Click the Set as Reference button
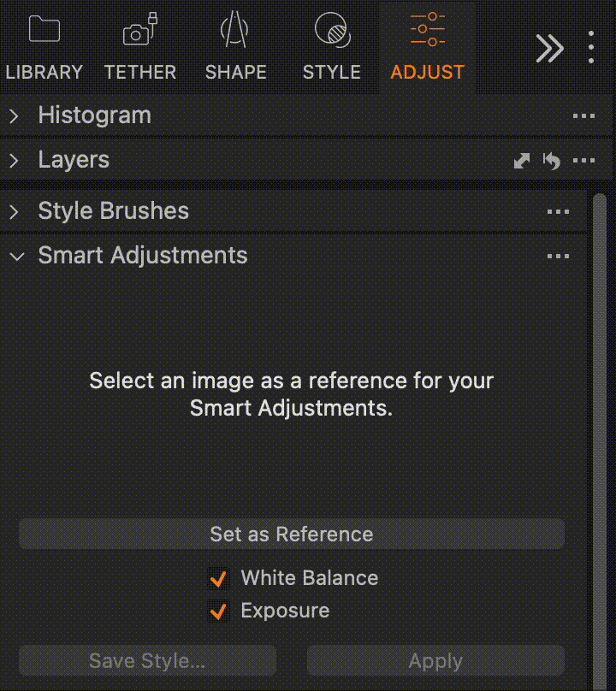The height and width of the screenshot is (691, 616). coord(292,534)
